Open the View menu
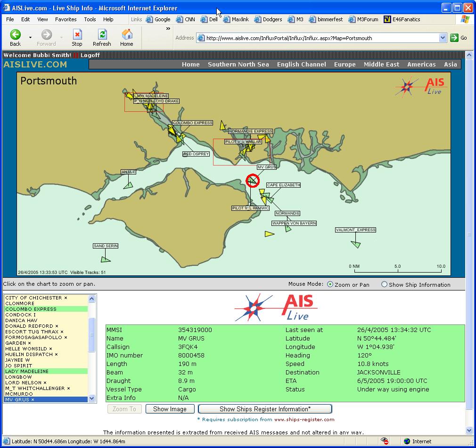This screenshot has height=448, width=476. pos(42,19)
